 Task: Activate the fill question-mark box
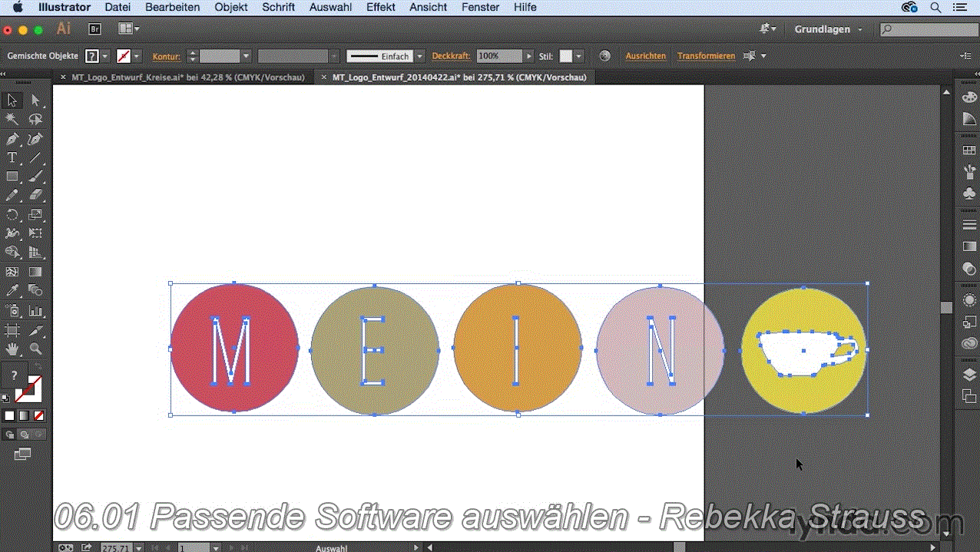(14, 375)
